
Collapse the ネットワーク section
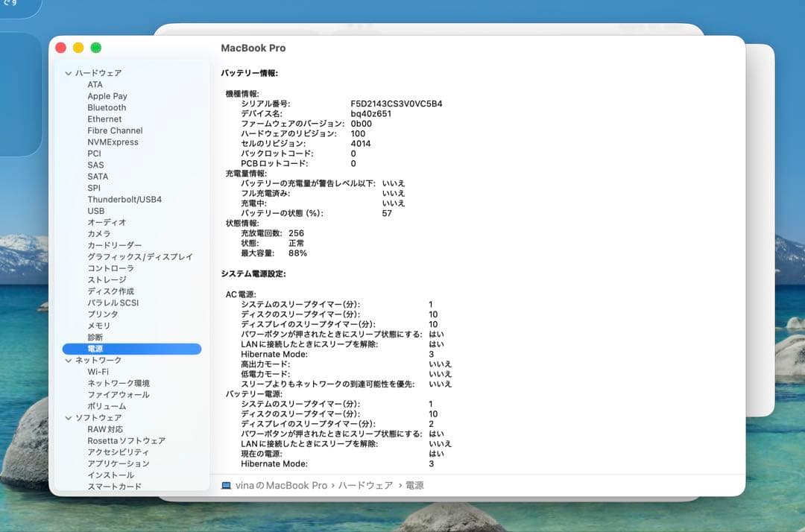68,361
